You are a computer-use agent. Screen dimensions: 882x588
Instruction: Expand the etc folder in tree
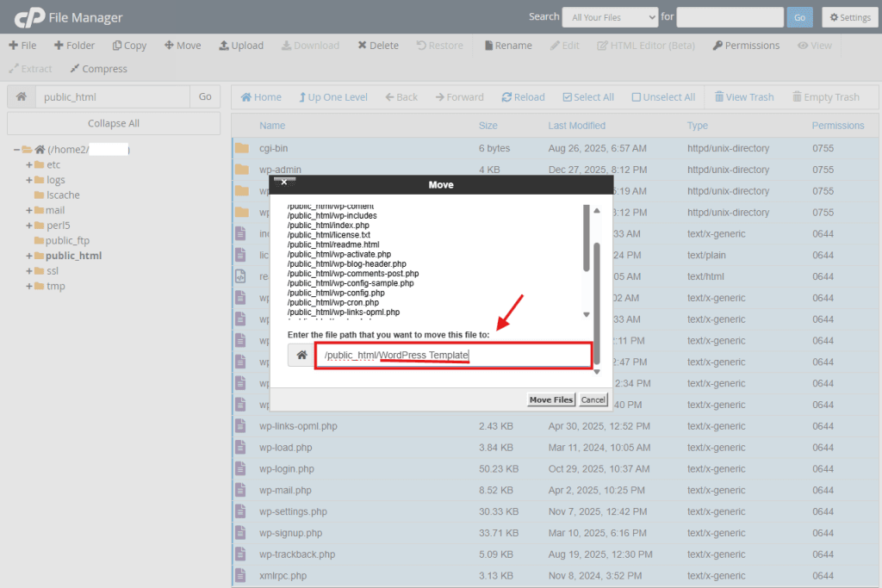click(29, 165)
